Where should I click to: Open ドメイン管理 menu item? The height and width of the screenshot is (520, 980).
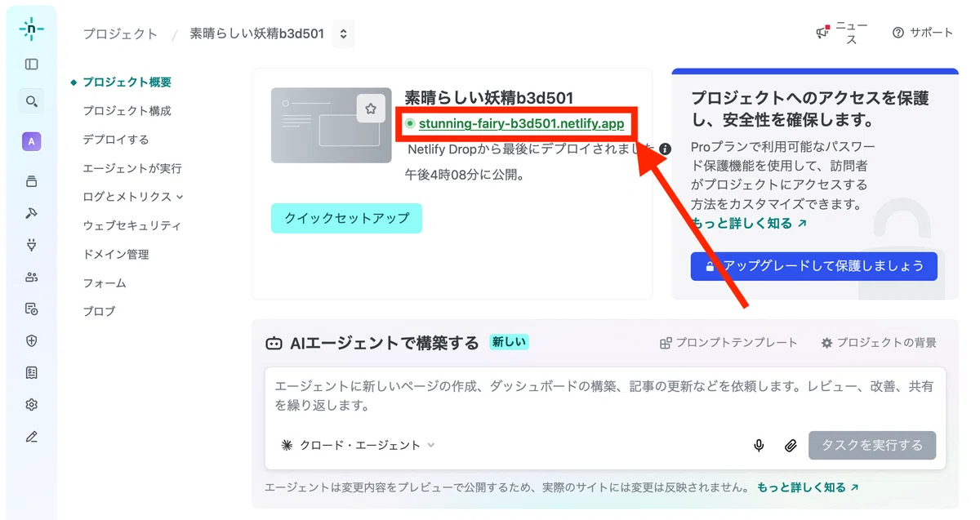[116, 254]
